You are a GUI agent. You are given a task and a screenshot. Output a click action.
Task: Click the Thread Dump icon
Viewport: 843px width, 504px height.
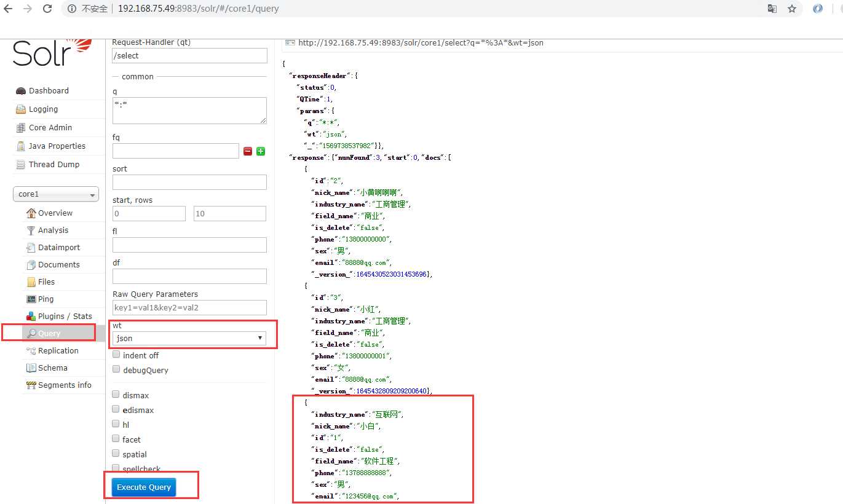point(21,165)
